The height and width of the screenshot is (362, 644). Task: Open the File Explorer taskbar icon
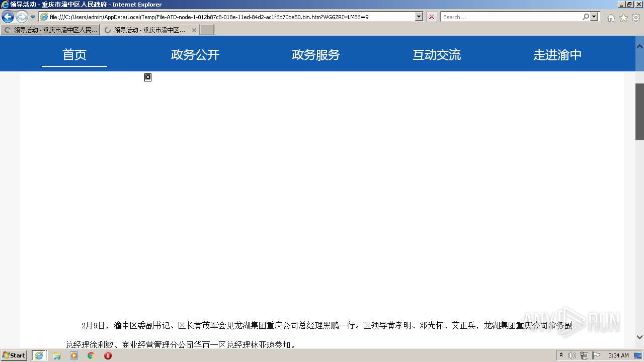(57, 355)
